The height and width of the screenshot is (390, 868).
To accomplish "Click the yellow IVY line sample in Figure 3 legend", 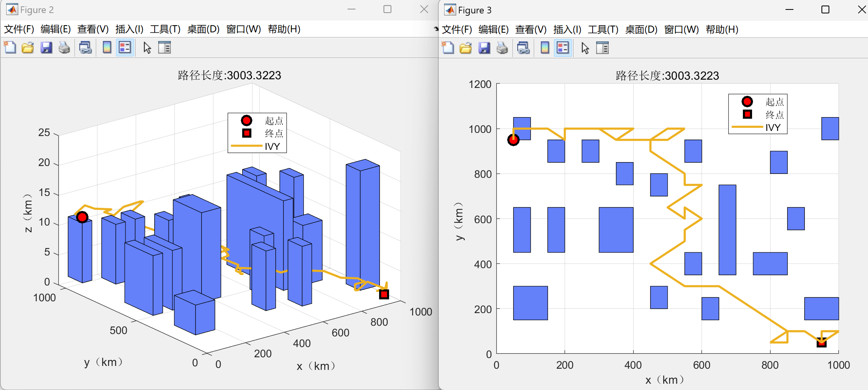I will pos(747,127).
